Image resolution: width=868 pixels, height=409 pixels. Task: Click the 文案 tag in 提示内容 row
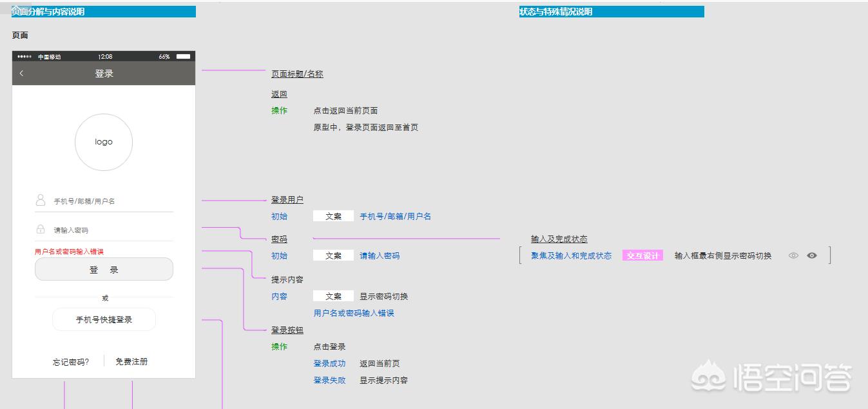coord(333,296)
